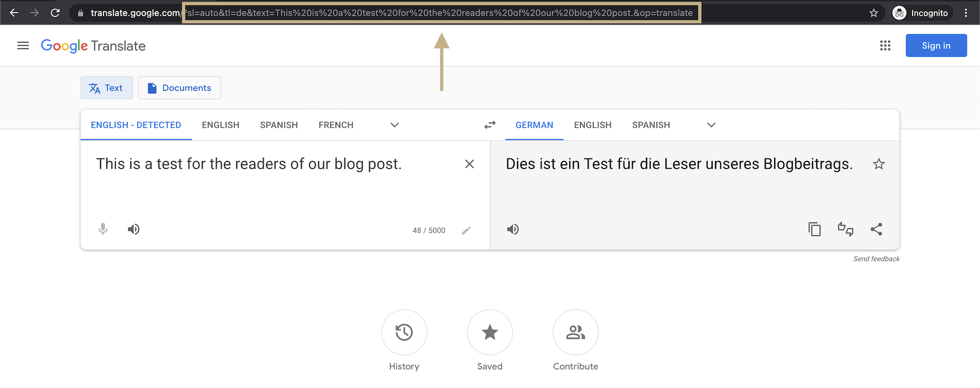The width and height of the screenshot is (980, 388).
Task: Copy the translation to clipboard
Action: (x=814, y=229)
